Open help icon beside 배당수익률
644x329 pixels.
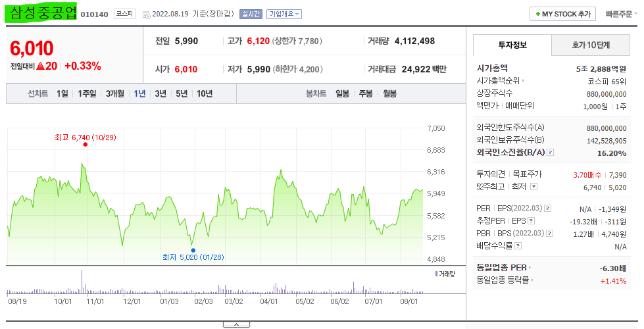click(518, 245)
